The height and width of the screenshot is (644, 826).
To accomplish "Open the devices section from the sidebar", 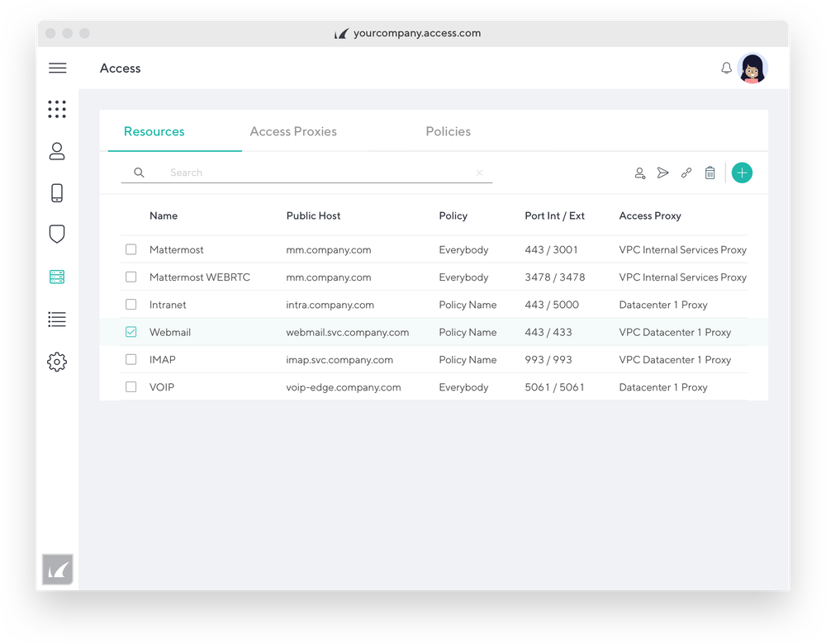I will (x=57, y=192).
